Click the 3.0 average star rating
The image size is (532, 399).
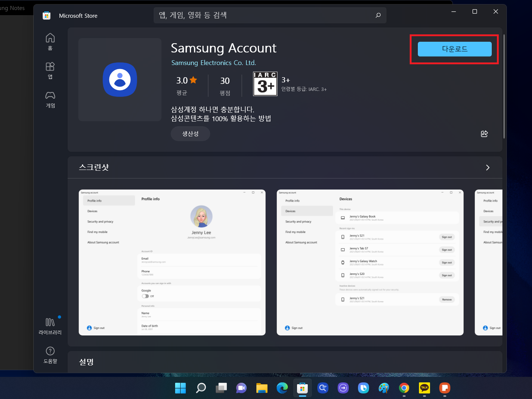click(x=187, y=80)
